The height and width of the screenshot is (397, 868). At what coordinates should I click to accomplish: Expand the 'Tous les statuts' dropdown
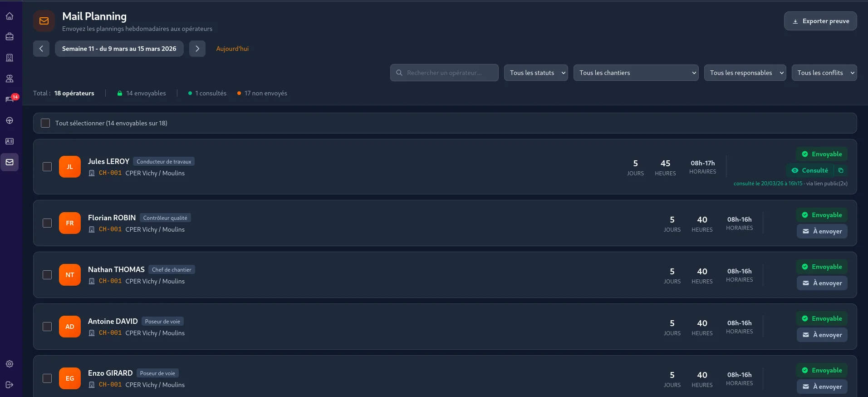pos(536,73)
